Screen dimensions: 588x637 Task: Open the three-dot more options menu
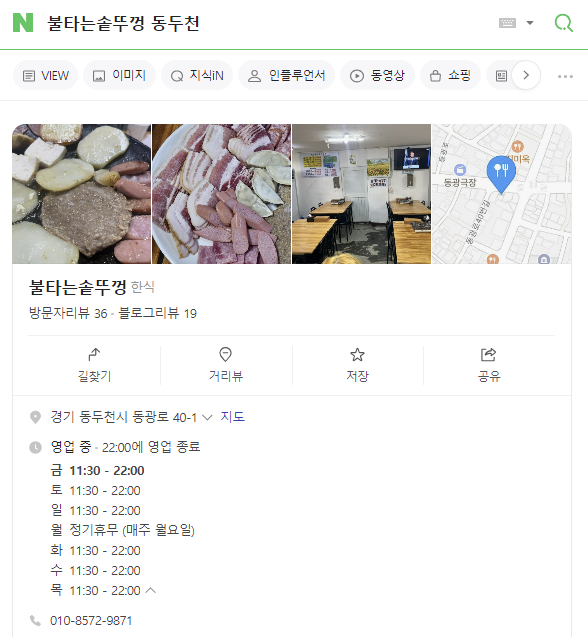[565, 76]
